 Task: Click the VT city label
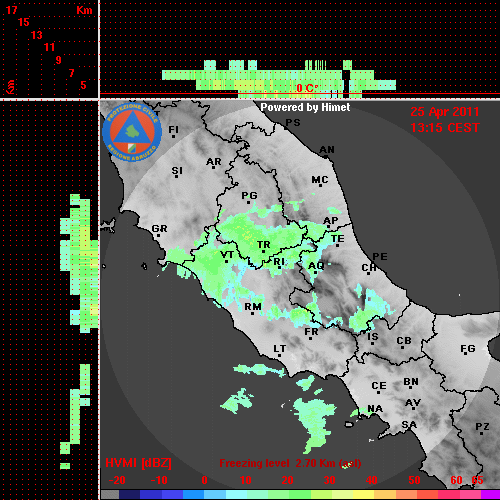click(227, 255)
